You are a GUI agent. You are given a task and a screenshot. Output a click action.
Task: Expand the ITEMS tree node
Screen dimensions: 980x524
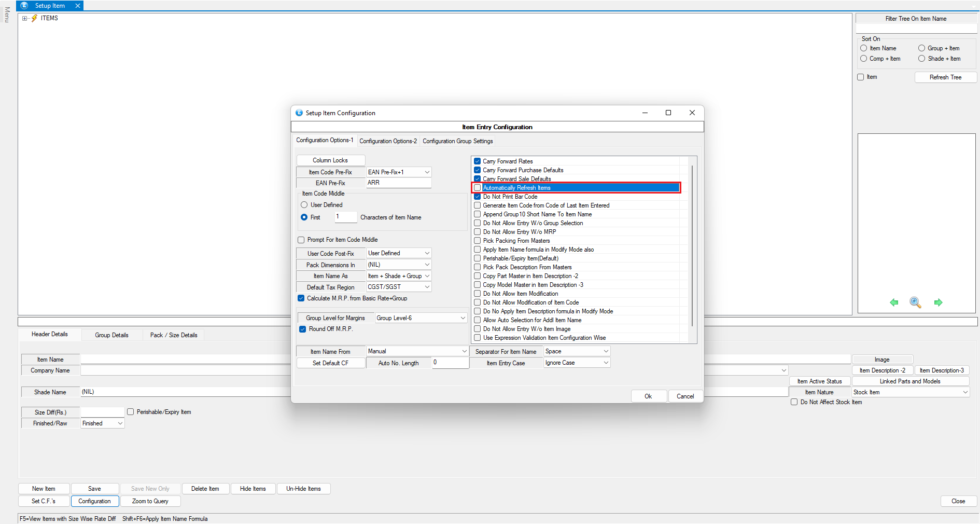tap(24, 18)
